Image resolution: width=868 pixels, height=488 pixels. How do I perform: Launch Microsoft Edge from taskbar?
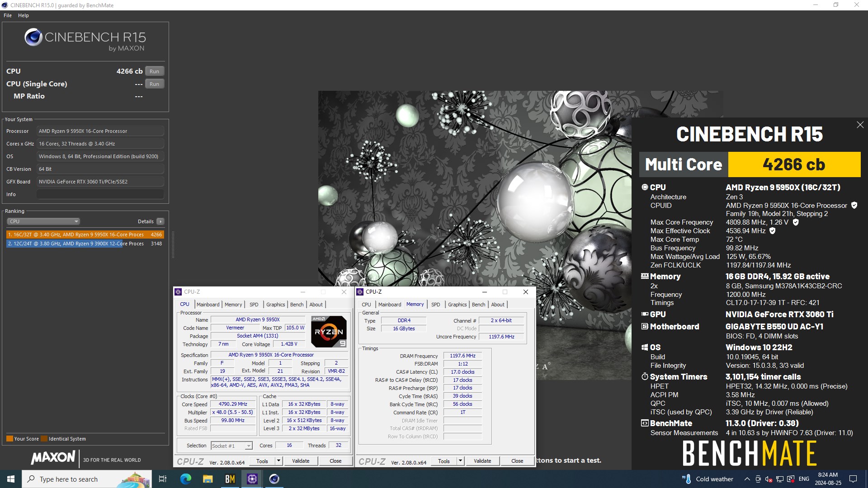[185, 479]
